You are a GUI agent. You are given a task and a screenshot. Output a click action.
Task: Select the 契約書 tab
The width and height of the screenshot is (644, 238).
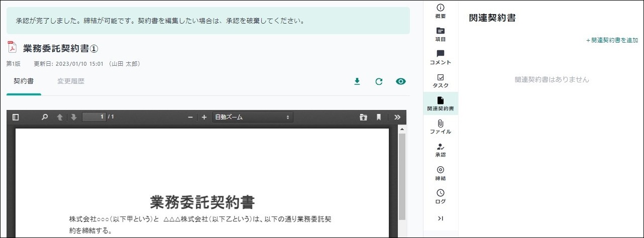(x=24, y=81)
